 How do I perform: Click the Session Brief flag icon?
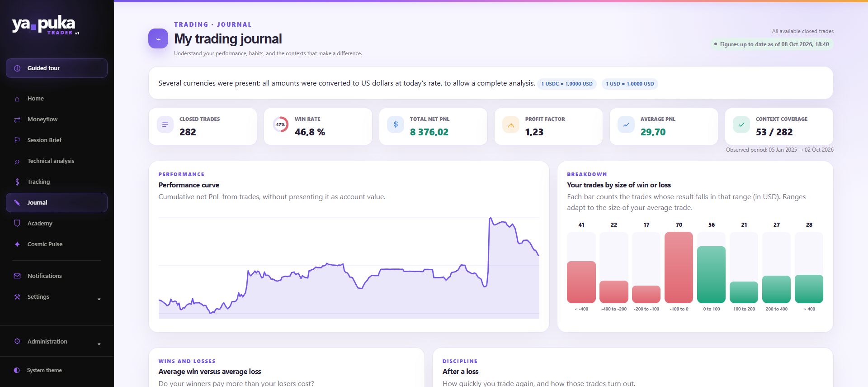[17, 140]
